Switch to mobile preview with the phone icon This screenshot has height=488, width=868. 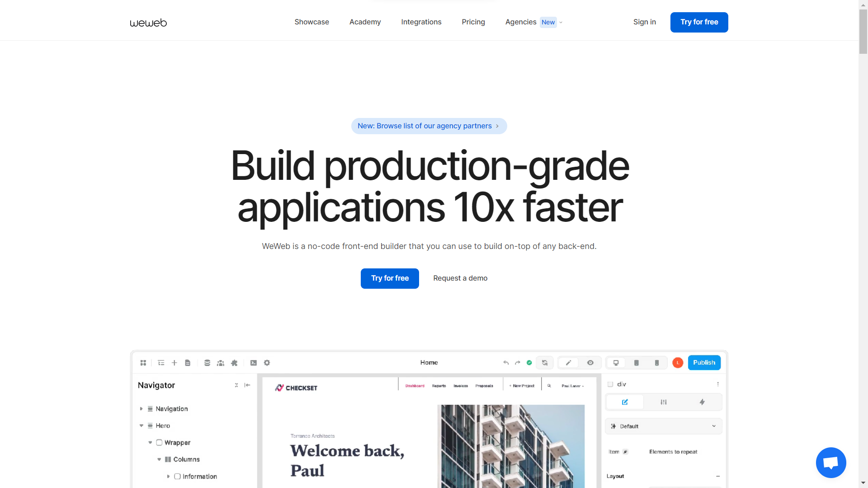pyautogui.click(x=657, y=363)
